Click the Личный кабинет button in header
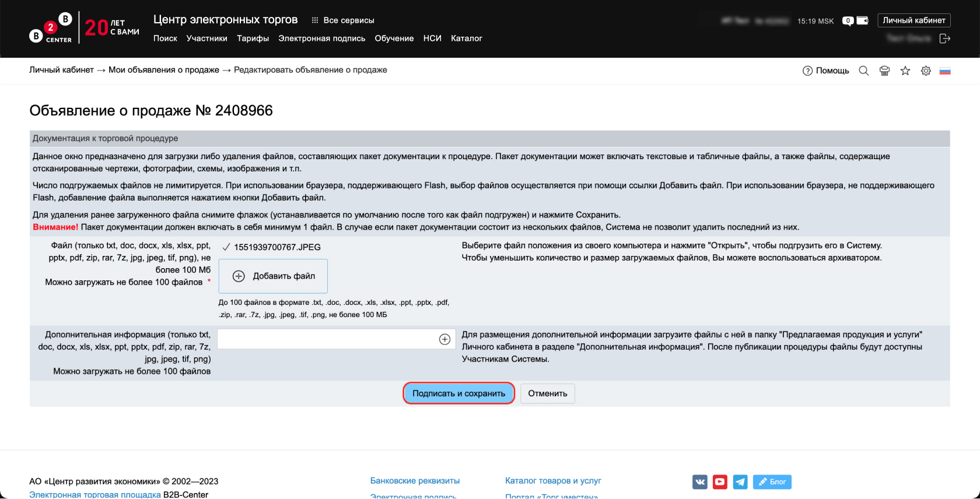 (914, 20)
